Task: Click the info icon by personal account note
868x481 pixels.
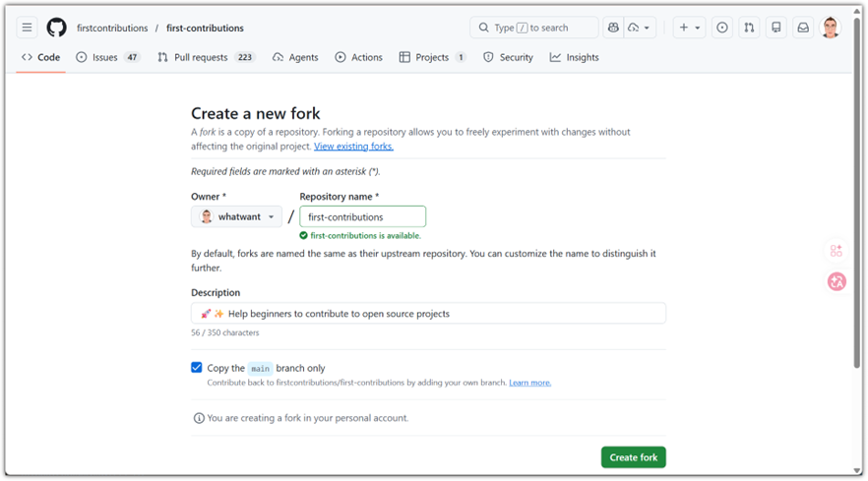Action: pos(198,418)
